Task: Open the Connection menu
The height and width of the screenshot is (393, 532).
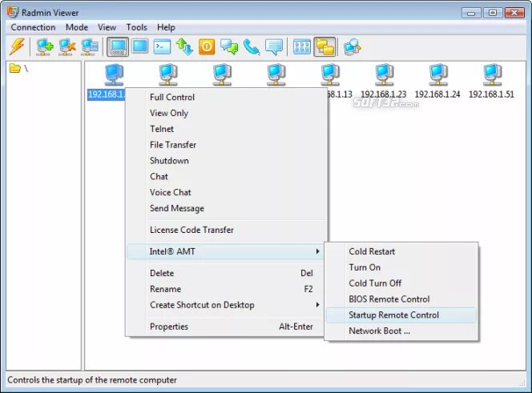Action: point(33,27)
